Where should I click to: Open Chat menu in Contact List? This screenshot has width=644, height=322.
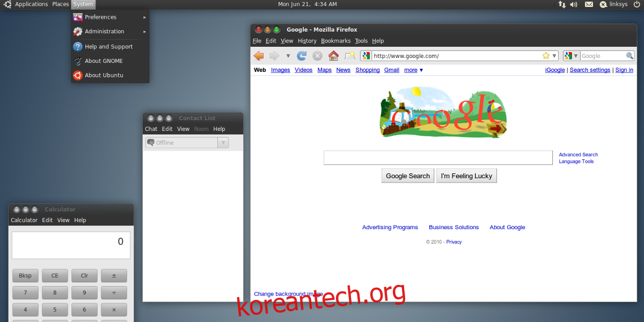coord(151,129)
